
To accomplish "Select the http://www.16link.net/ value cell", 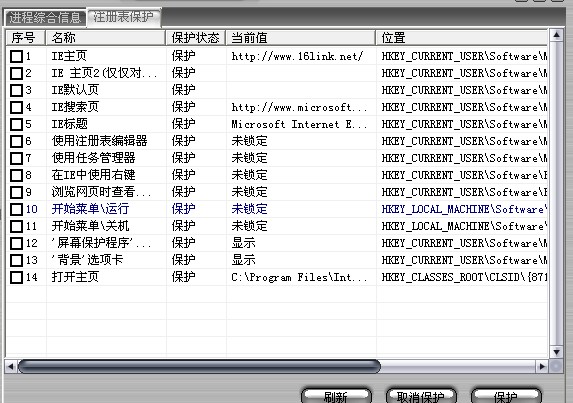I will coord(297,56).
